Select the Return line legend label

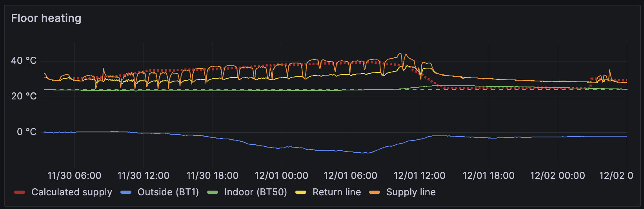coord(337,192)
